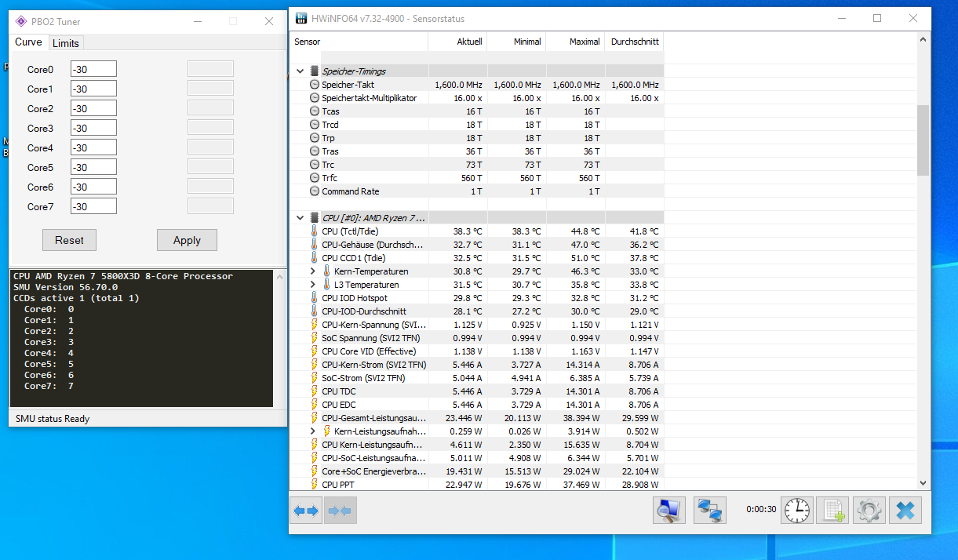This screenshot has height=560, width=958.
Task: Click the Aktuell column header
Action: pyautogui.click(x=457, y=42)
